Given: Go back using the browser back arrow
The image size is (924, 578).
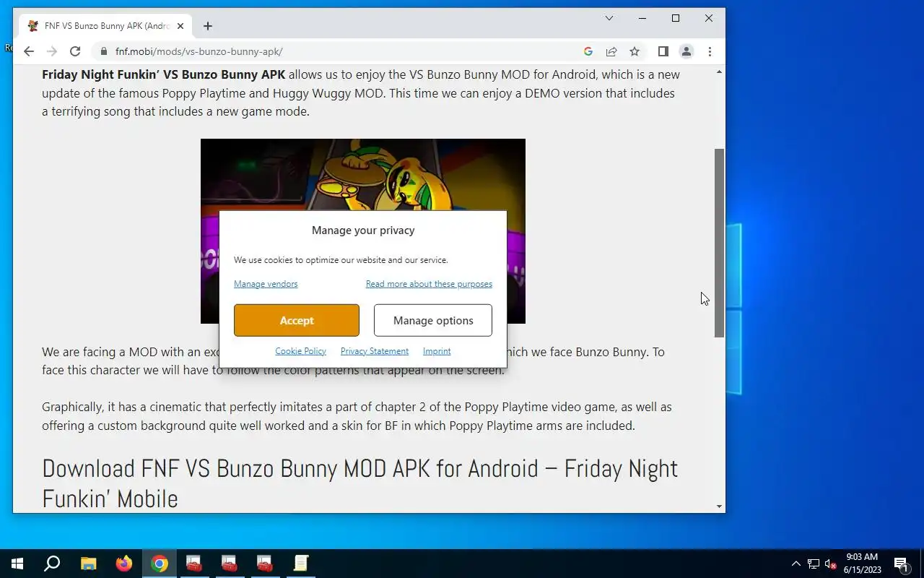Looking at the screenshot, I should pyautogui.click(x=29, y=51).
